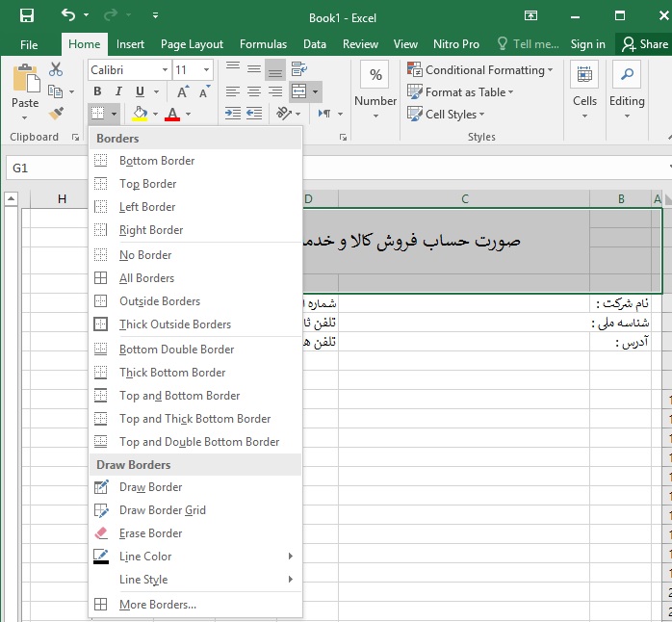The height and width of the screenshot is (622, 672).
Task: Open Cell Styles menu
Action: click(446, 115)
